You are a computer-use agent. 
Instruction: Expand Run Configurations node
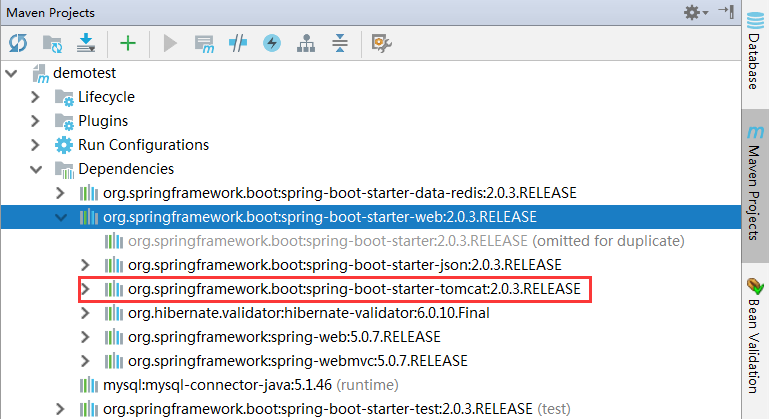(35, 145)
